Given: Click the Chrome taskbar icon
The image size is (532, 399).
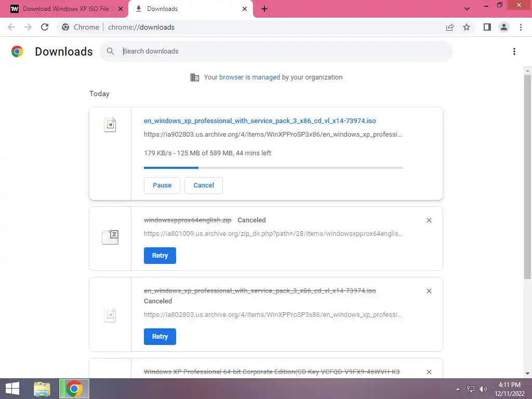Looking at the screenshot, I should point(74,389).
